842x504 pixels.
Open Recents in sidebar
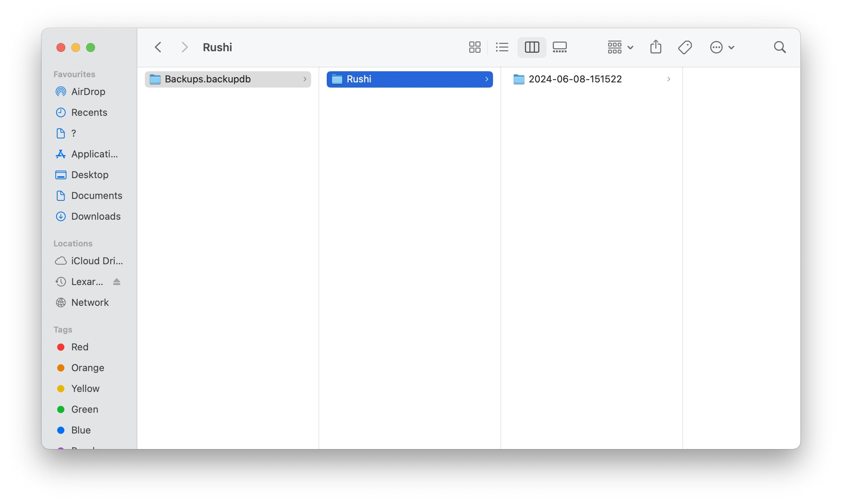89,112
